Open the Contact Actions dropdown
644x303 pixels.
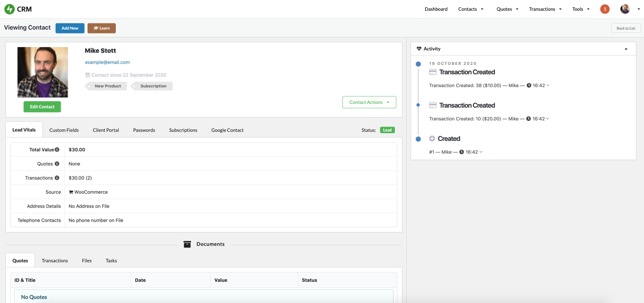click(369, 102)
